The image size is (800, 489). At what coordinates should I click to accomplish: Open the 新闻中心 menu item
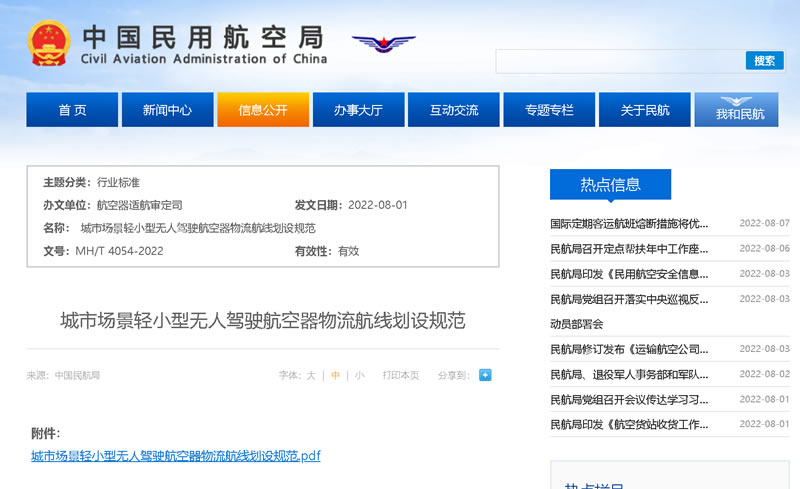coord(167,110)
